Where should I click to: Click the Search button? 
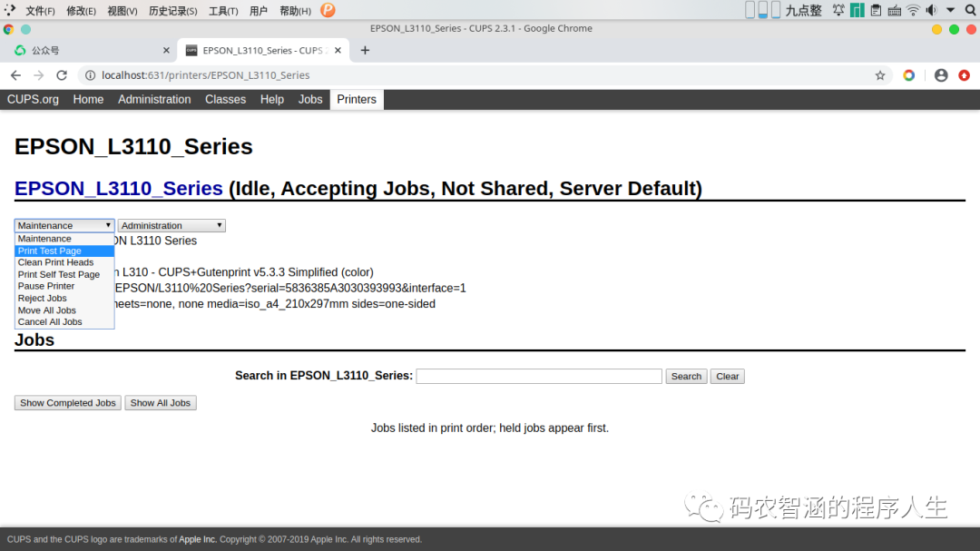click(x=686, y=377)
